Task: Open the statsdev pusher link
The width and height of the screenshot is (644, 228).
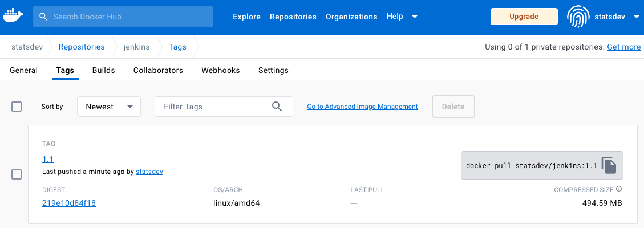Action: point(149,172)
